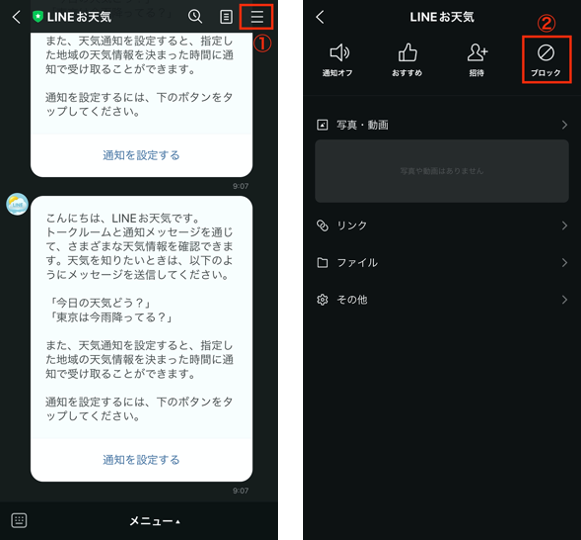The width and height of the screenshot is (581, 540).
Task: Tap the LINEお天気 profile avatar
Action: [x=17, y=204]
